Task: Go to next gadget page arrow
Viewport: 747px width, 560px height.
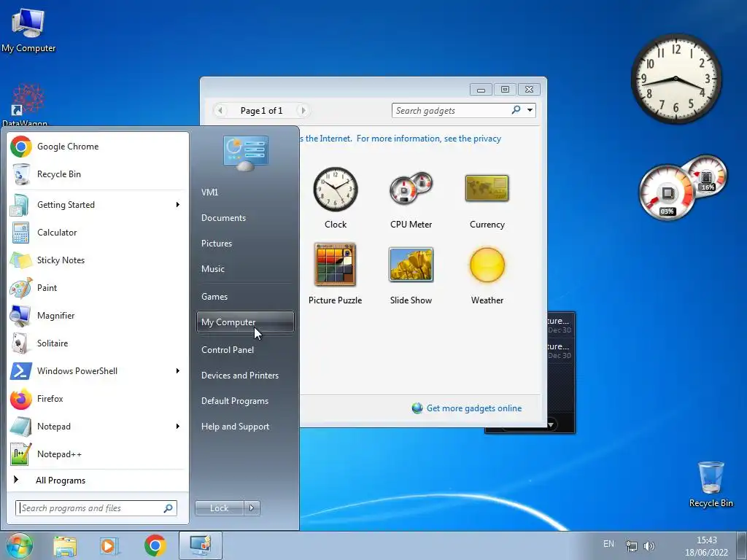Action: pyautogui.click(x=303, y=111)
